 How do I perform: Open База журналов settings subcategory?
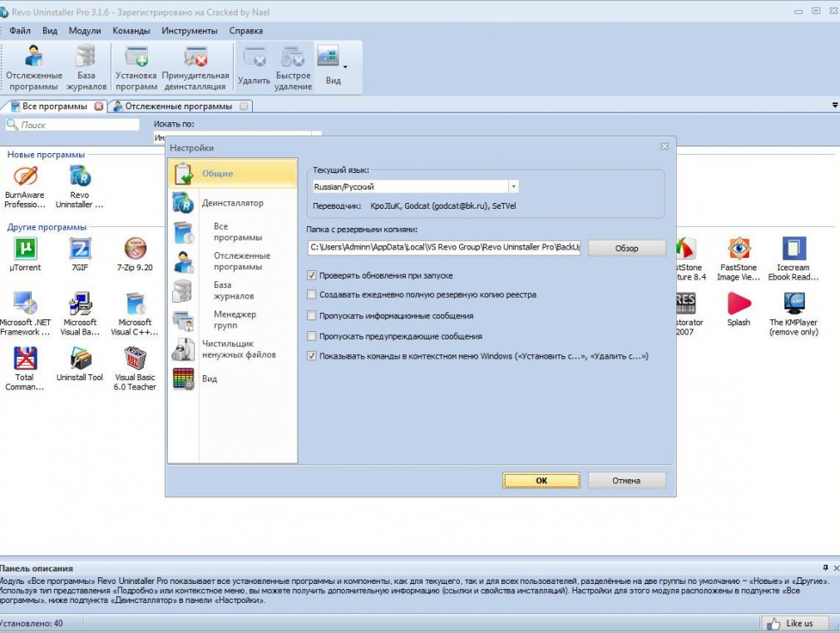pos(233,290)
